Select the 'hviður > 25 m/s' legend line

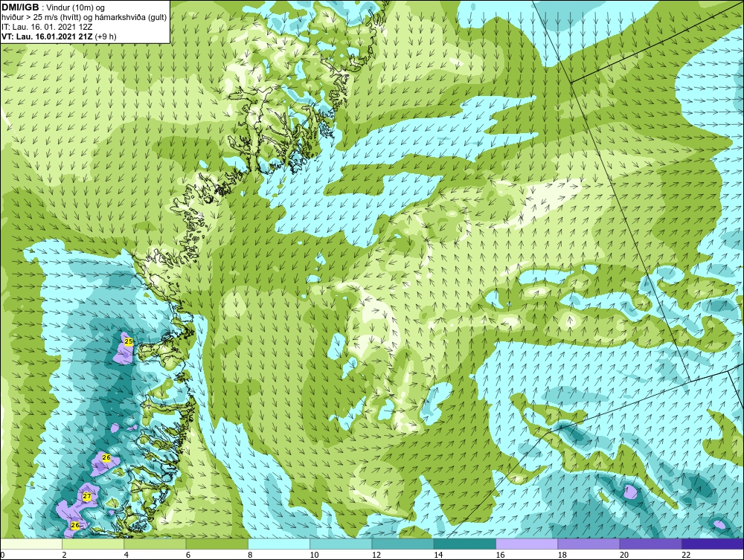click(x=83, y=17)
